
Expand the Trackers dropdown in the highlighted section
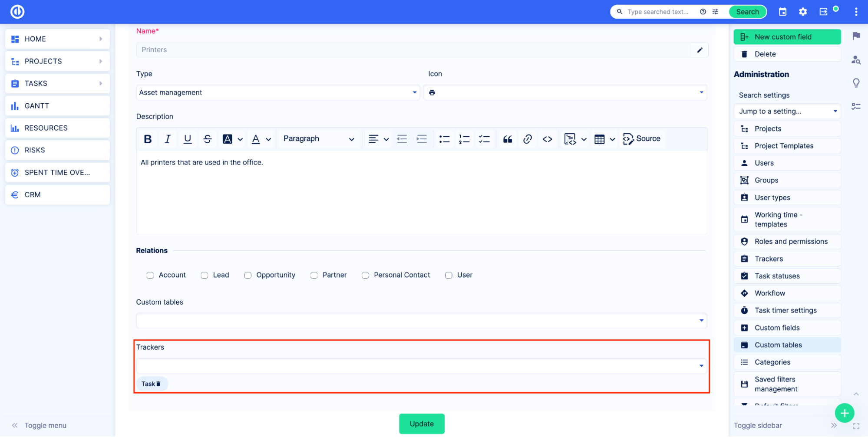[700, 365]
